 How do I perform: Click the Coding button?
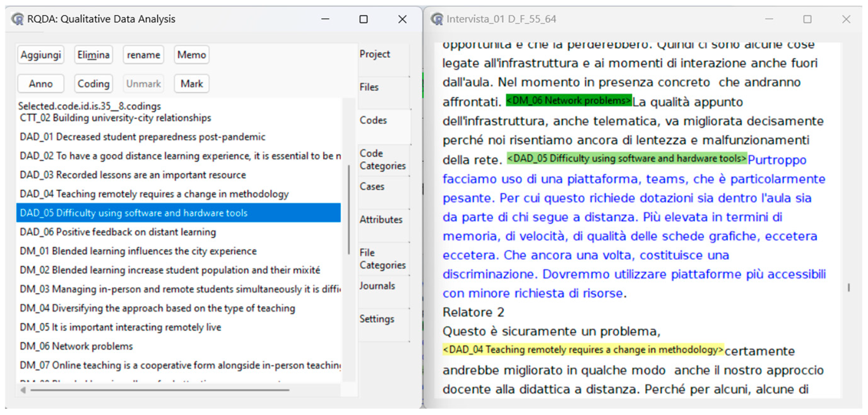pyautogui.click(x=93, y=84)
